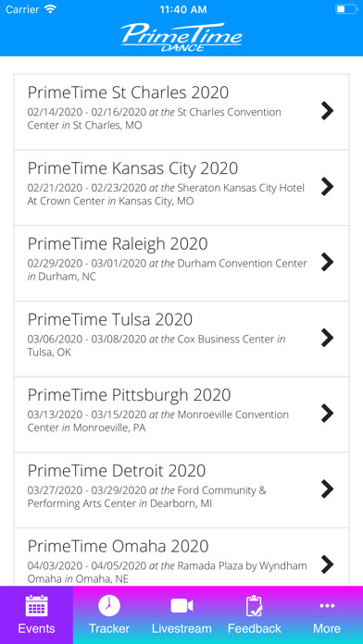This screenshot has height=644, width=363.
Task: Tap the Tracker clock icon
Action: [109, 605]
